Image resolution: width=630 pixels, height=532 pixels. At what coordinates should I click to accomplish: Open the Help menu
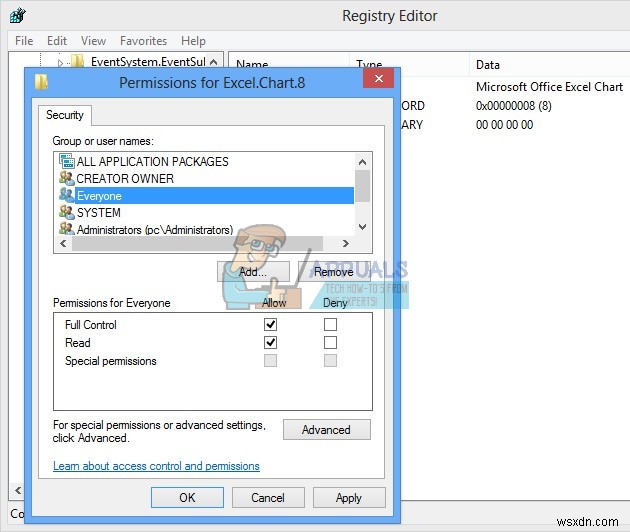pyautogui.click(x=193, y=41)
